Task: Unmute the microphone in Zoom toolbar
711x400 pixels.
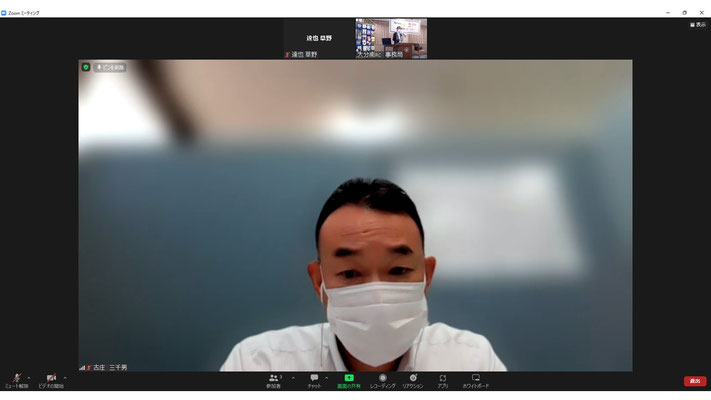Action: 16,380
